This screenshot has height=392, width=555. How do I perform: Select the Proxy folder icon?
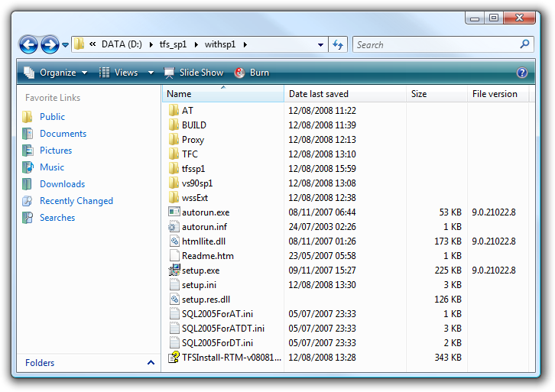(174, 139)
